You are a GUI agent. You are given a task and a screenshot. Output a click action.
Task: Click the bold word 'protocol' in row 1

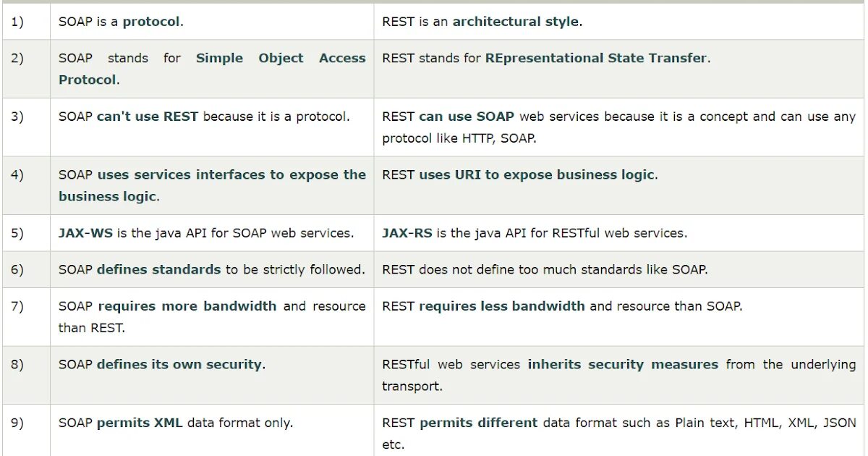151,22
